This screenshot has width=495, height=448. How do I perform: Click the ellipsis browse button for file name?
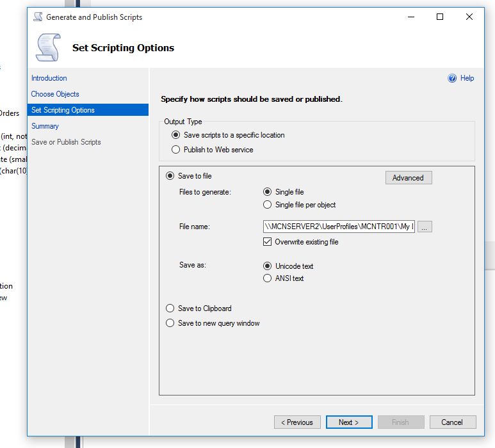pos(425,227)
